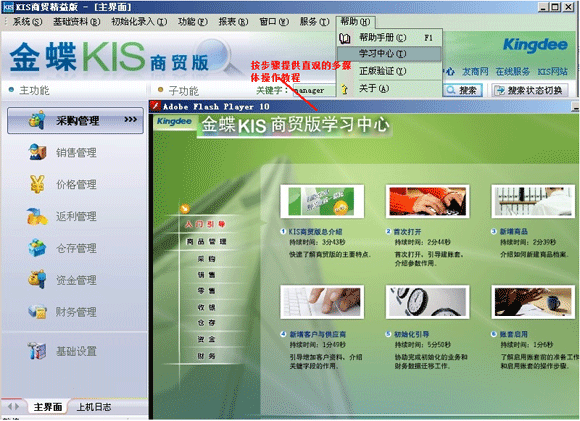Choose 正版验证 from the help menu
The width and height of the screenshot is (580, 421).
390,71
